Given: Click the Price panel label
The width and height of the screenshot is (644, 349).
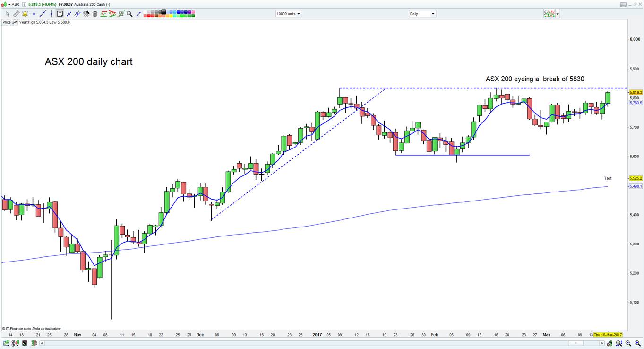Looking at the screenshot, I should (x=6, y=22).
